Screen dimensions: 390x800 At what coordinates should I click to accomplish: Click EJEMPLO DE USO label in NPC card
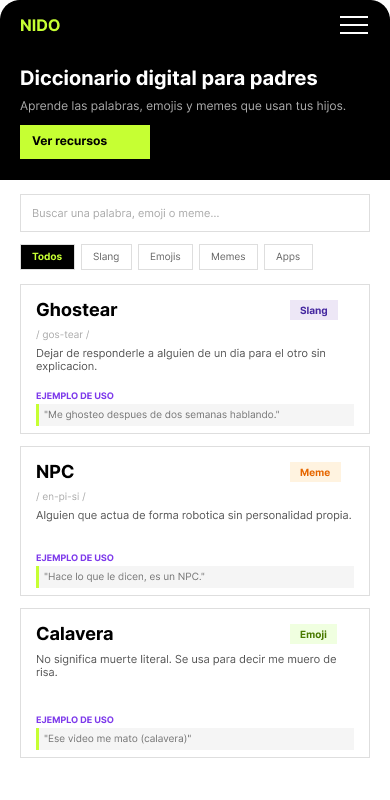coord(75,558)
